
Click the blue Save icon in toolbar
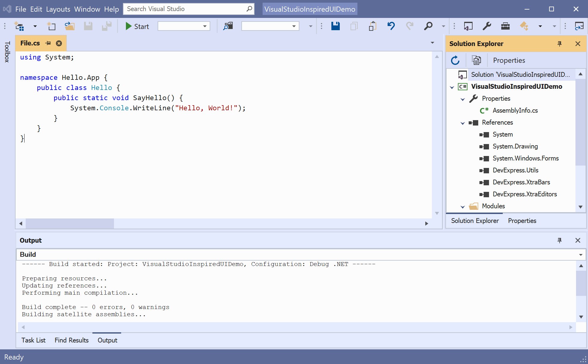click(x=335, y=26)
